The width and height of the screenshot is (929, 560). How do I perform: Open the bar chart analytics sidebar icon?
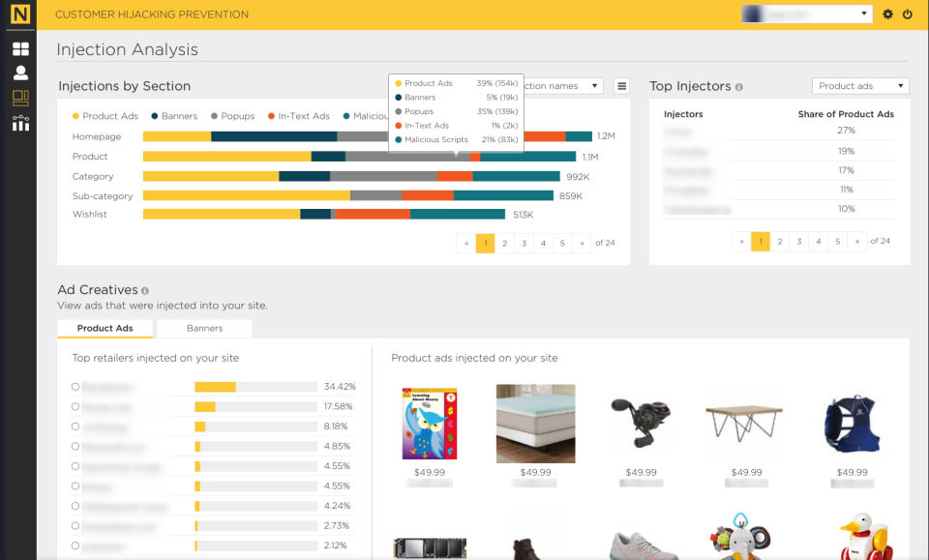20,123
